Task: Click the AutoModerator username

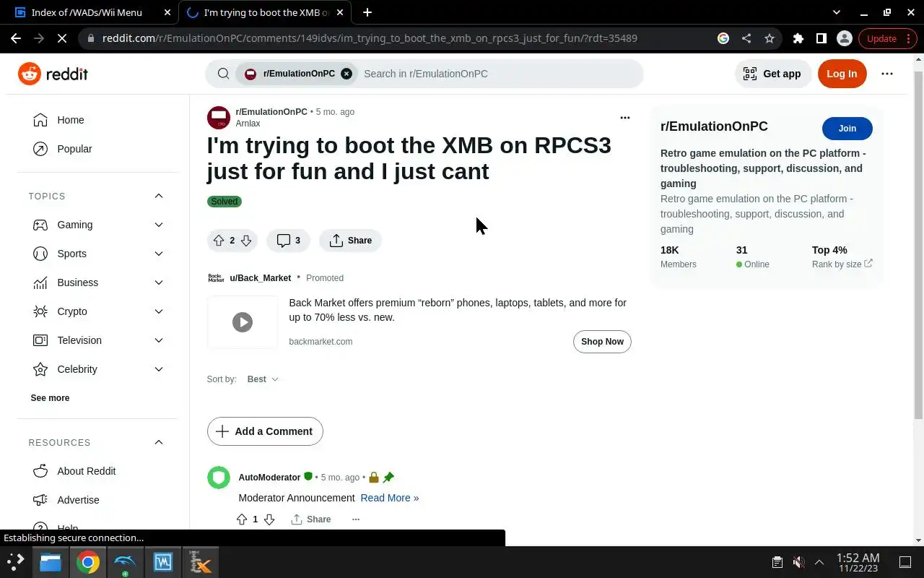Action: pyautogui.click(x=269, y=478)
